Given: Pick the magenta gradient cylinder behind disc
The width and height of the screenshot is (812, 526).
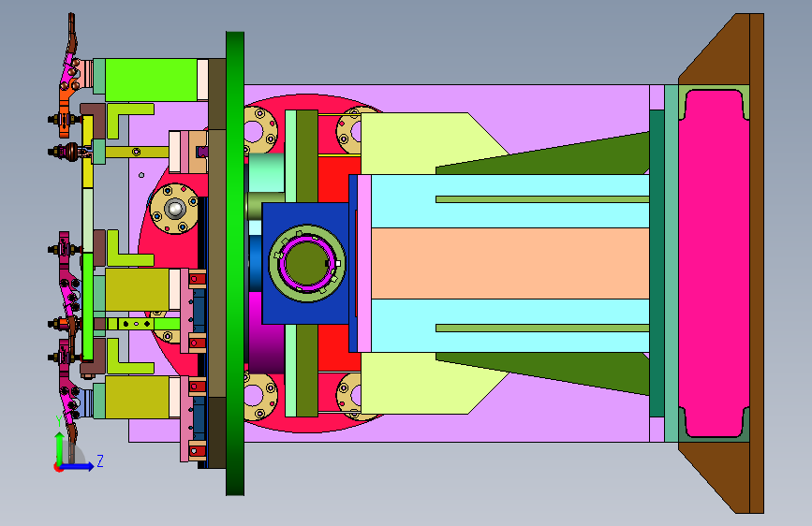Looking at the screenshot, I should pos(266,332).
